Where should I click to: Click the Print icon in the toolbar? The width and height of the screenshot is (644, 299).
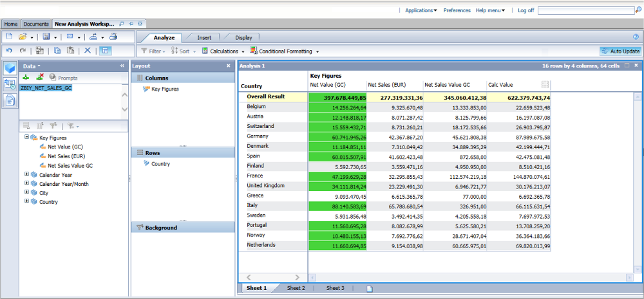click(x=113, y=37)
